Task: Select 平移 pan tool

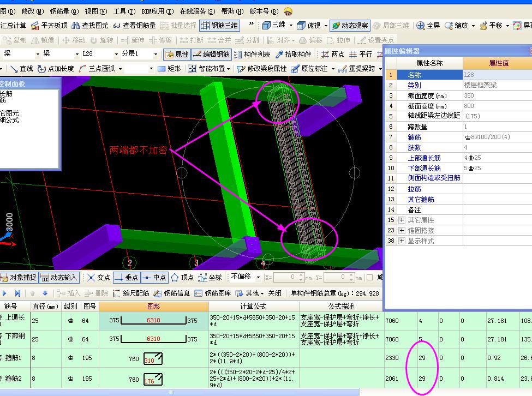Action: coord(491,26)
